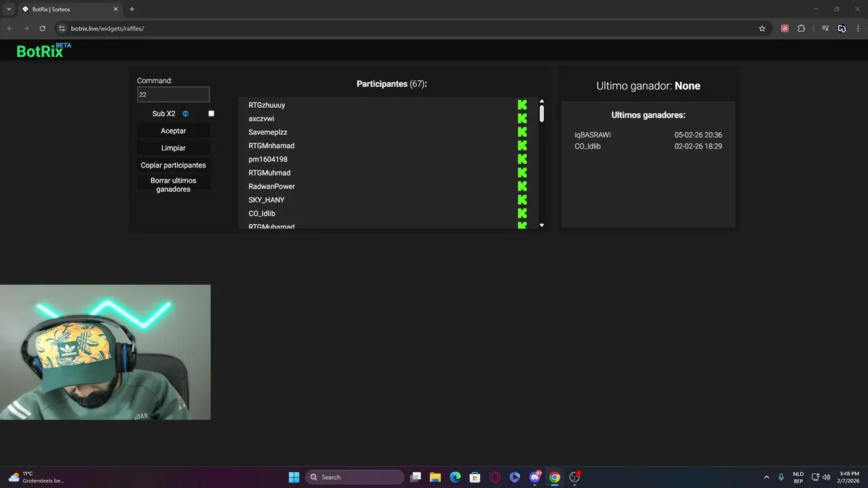This screenshot has height=488, width=868.
Task: Switch to Chrome from the taskbar
Action: [x=555, y=477]
